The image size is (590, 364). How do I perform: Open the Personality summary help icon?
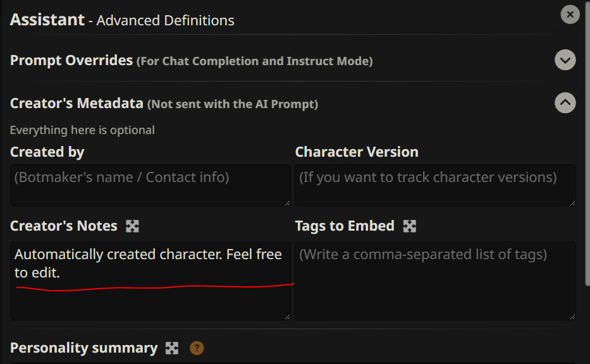[197, 348]
